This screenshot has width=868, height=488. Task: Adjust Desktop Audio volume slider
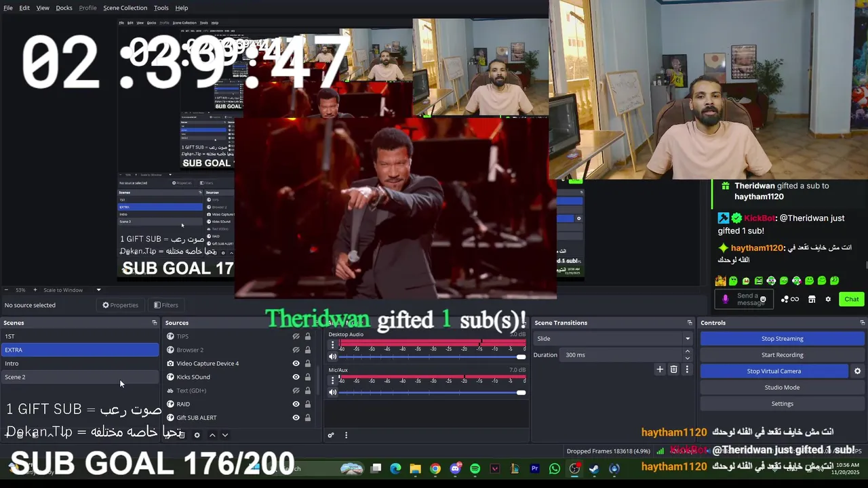coord(433,357)
